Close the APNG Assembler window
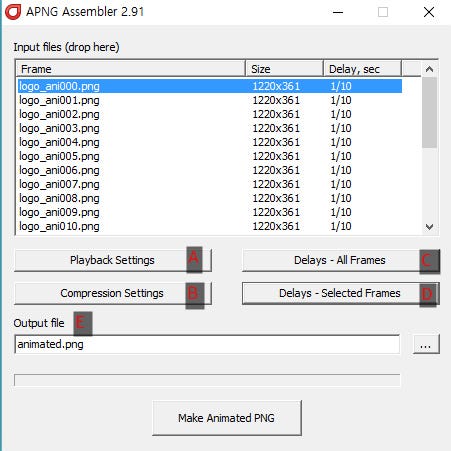The image size is (451, 451). [429, 12]
